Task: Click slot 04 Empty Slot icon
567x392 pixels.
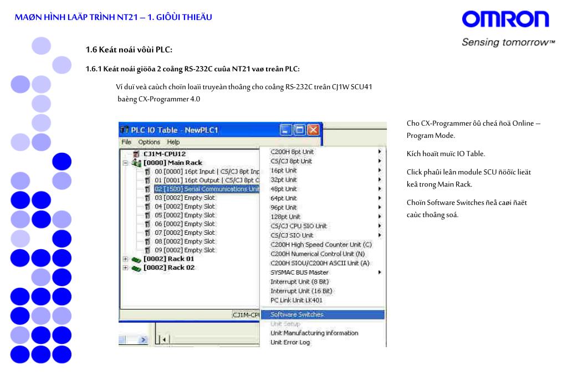Action: pos(147,207)
